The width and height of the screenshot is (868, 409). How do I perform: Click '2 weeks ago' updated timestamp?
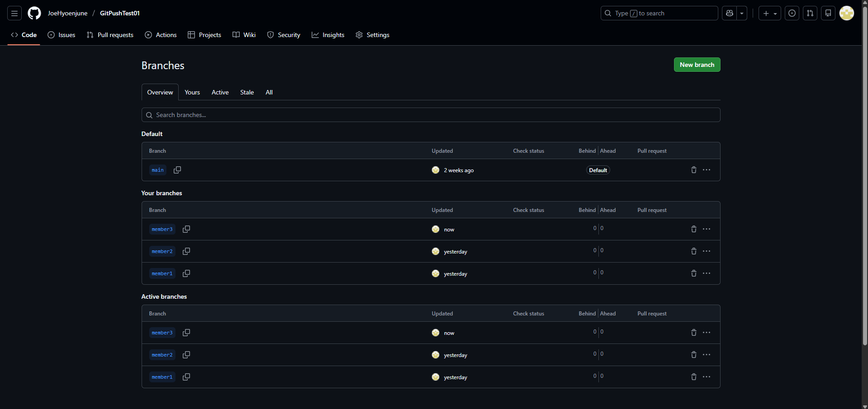tap(459, 170)
